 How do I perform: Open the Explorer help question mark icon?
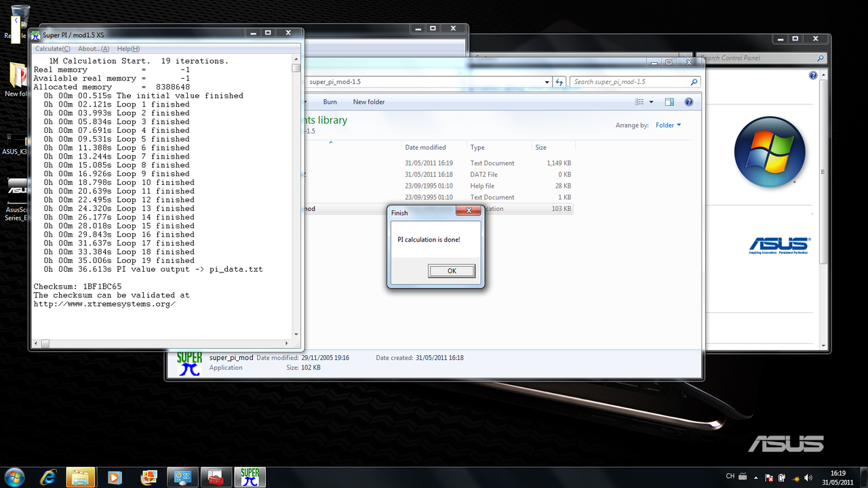(x=688, y=102)
